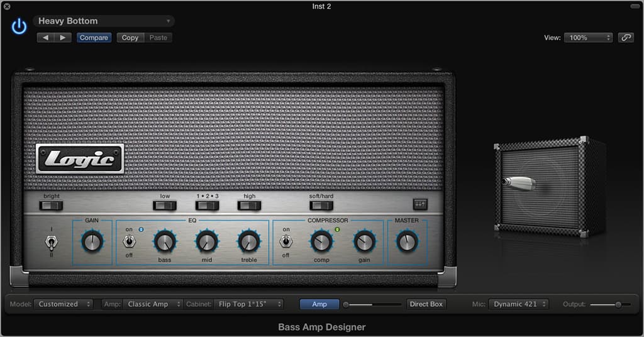Click the compressor green indicator light
This screenshot has width=644, height=337.
(x=337, y=229)
